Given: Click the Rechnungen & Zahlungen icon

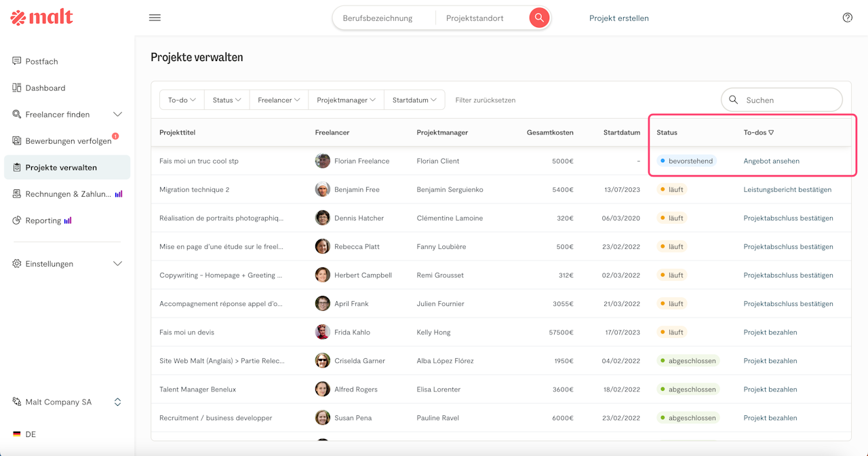Looking at the screenshot, I should (17, 194).
